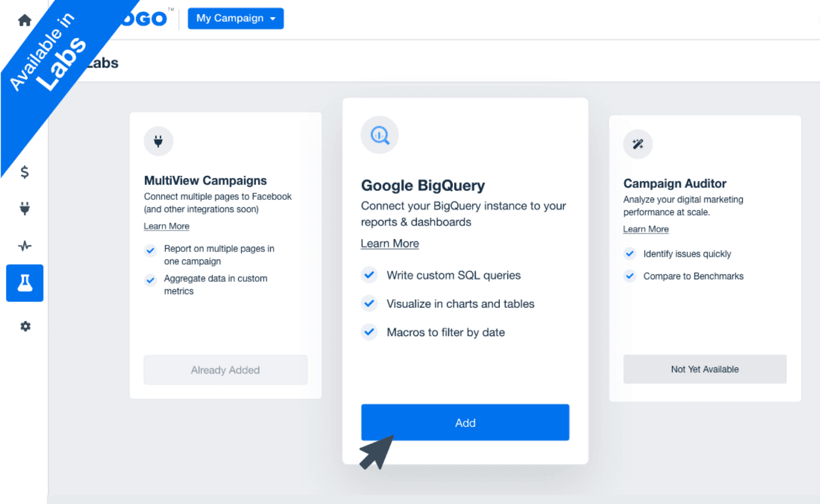Open the activity waveform icon in sidebar
820x504 pixels.
coord(25,246)
